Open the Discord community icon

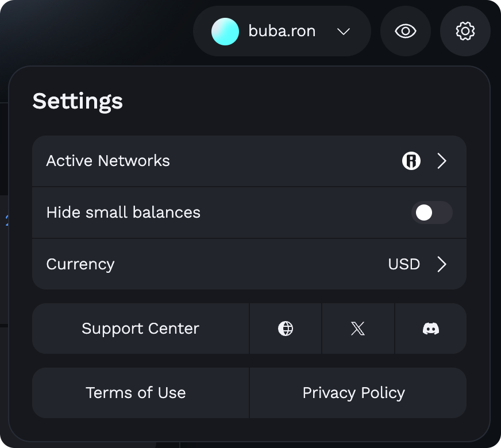tap(431, 329)
